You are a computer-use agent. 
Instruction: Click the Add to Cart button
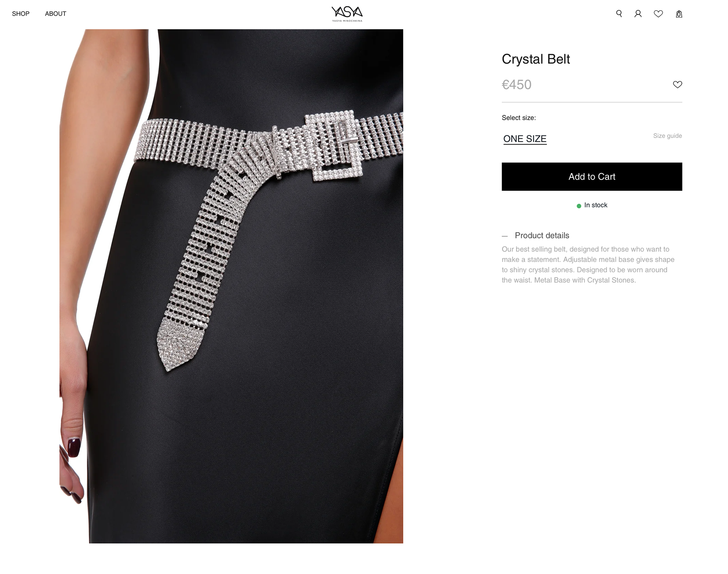[592, 177]
